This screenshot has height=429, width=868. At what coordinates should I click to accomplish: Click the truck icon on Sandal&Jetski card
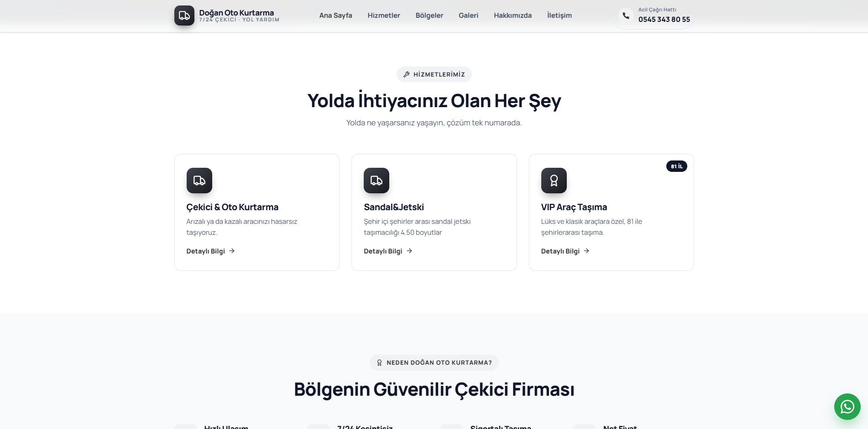pos(376,181)
